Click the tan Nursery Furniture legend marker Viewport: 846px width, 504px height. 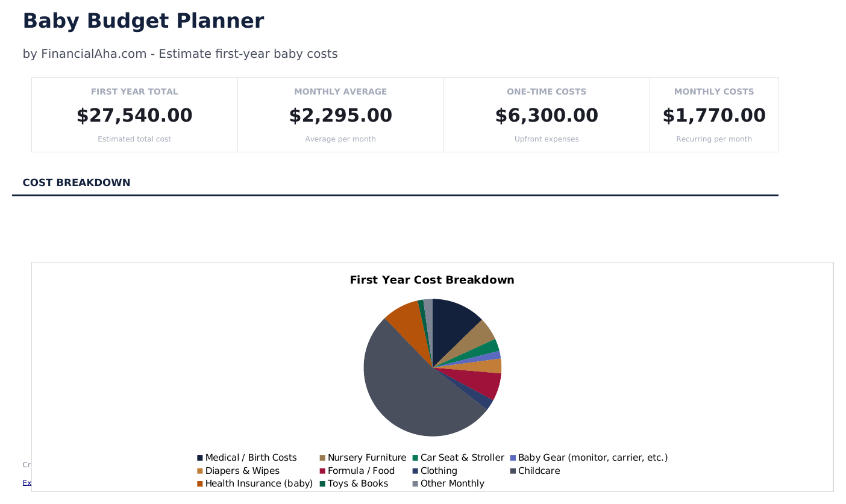322,457
